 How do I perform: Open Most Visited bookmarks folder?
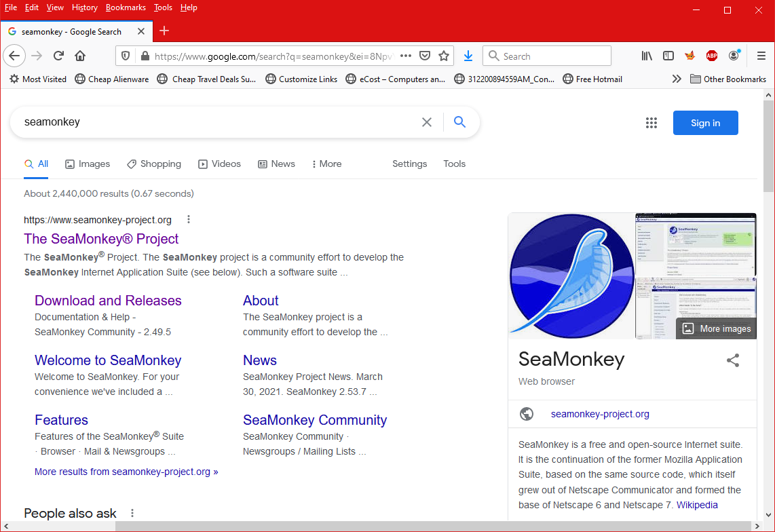pos(38,79)
